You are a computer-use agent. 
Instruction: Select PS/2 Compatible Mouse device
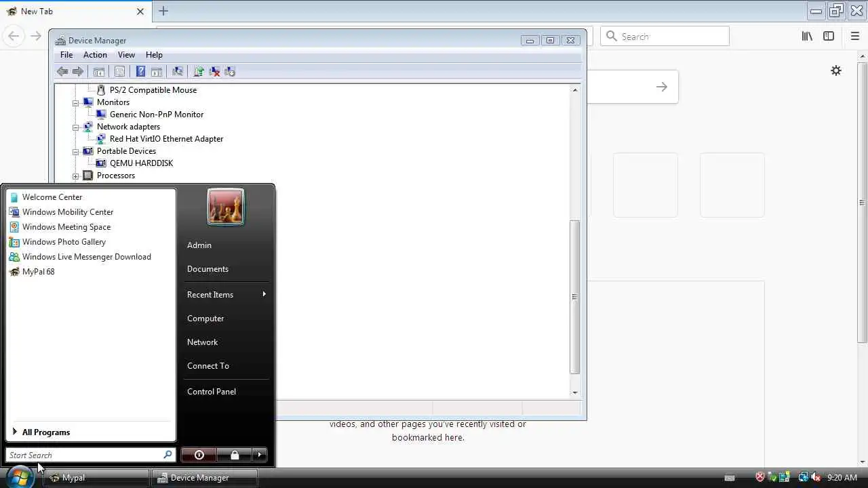pyautogui.click(x=153, y=90)
